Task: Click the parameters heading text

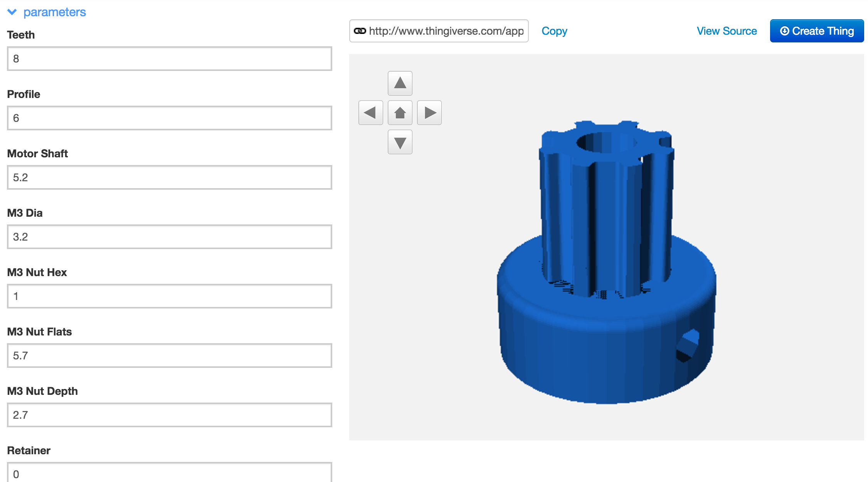Action: click(54, 12)
